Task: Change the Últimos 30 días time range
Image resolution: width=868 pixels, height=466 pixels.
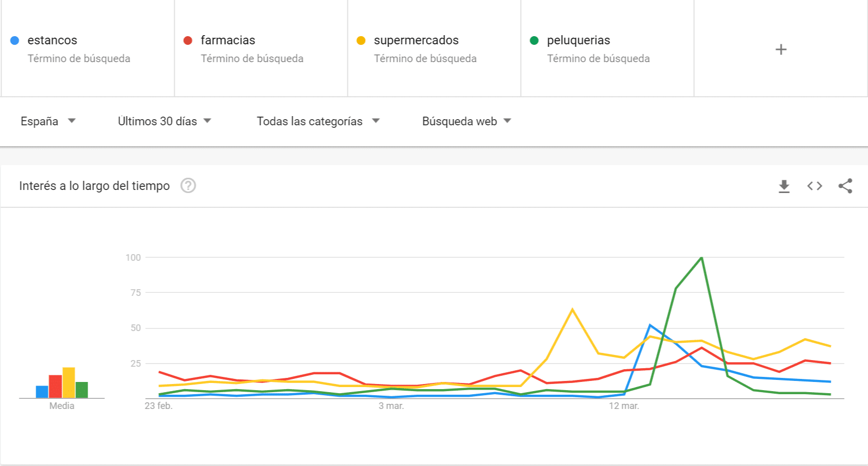Action: [164, 121]
